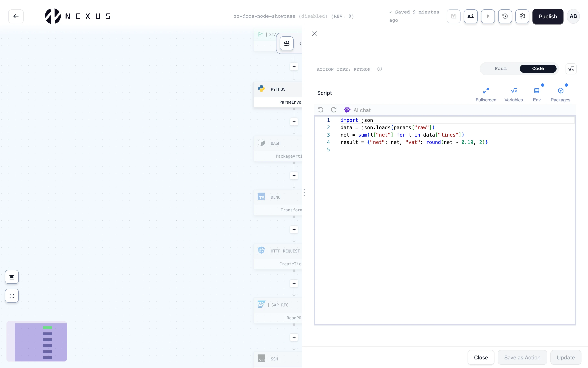Open the Ai assistant button
The width and height of the screenshot is (588, 368).
click(471, 16)
